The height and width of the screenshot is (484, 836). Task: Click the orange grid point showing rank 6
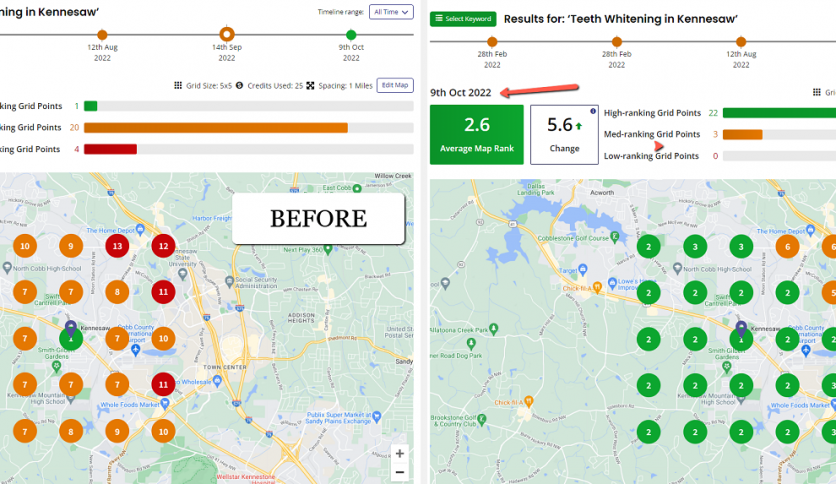787,247
